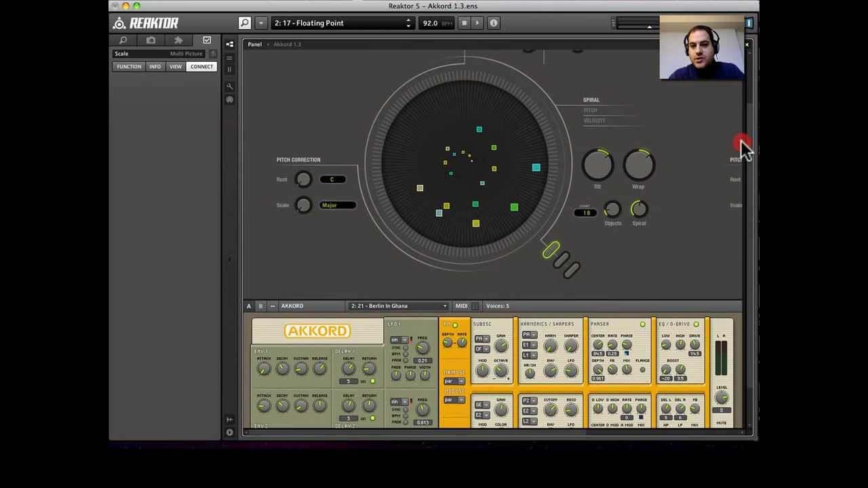868x488 pixels.
Task: Click the output Level knob
Action: click(x=722, y=399)
